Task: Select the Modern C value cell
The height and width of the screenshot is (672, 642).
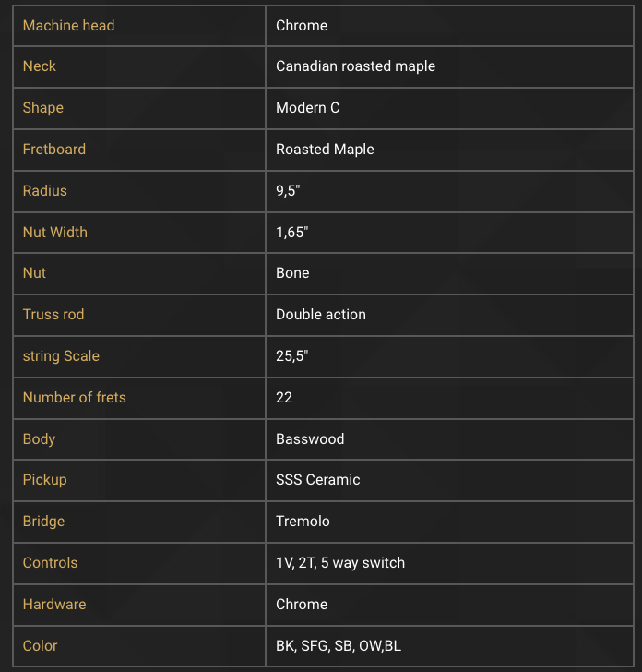Action: pyautogui.click(x=449, y=108)
